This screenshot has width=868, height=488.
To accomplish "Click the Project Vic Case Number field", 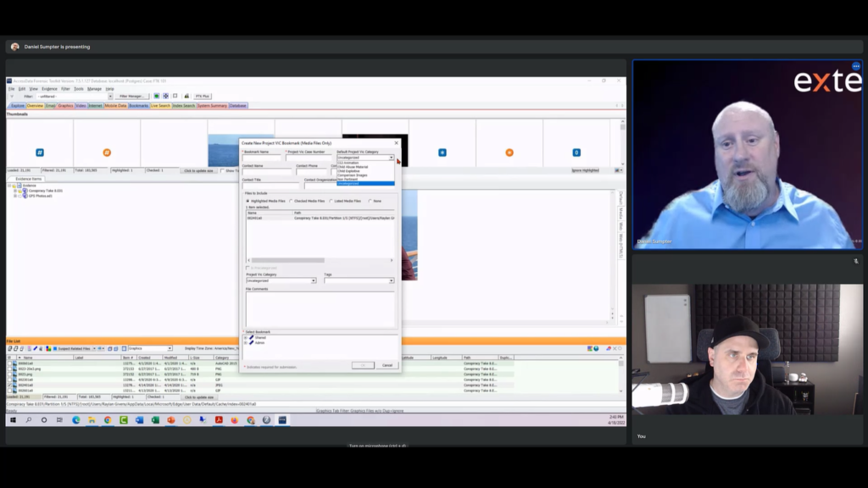I will pos(309,158).
